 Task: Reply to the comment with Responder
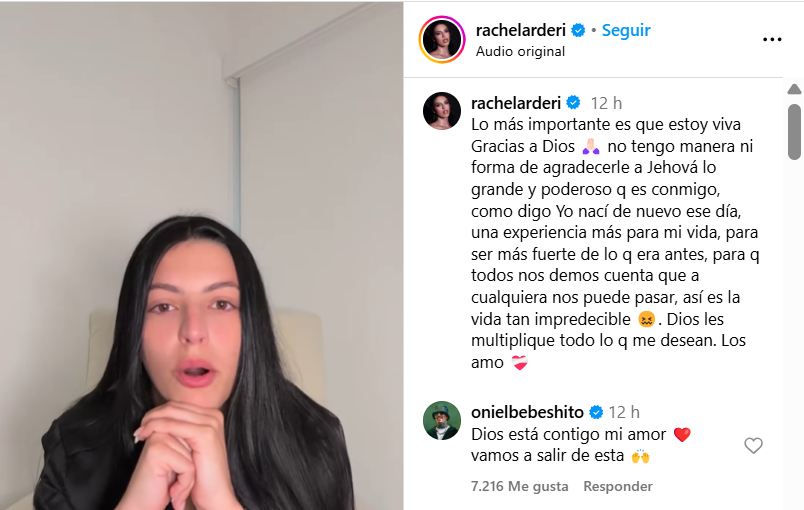click(x=618, y=486)
